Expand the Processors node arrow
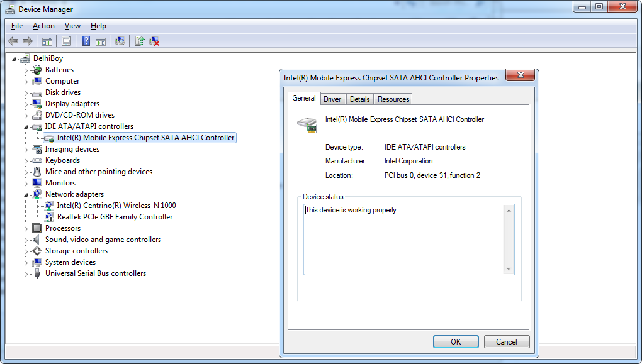This screenshot has width=642, height=364. click(26, 229)
